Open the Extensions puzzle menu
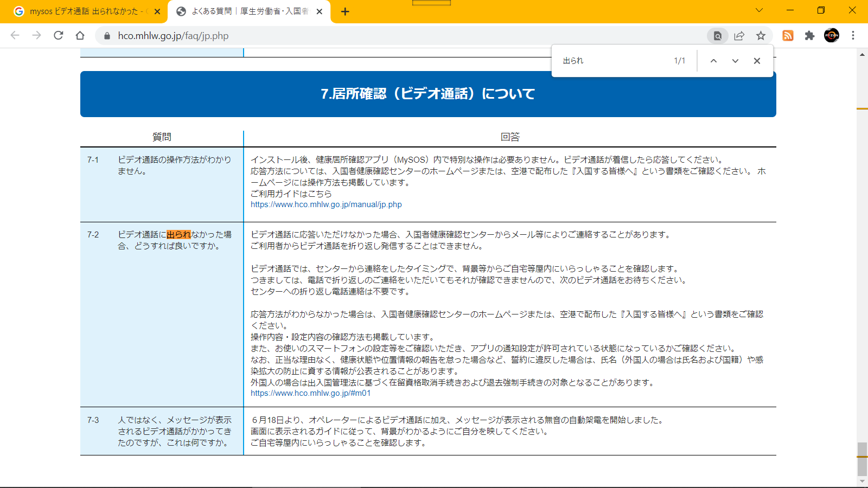This screenshot has width=868, height=488. pos(809,36)
